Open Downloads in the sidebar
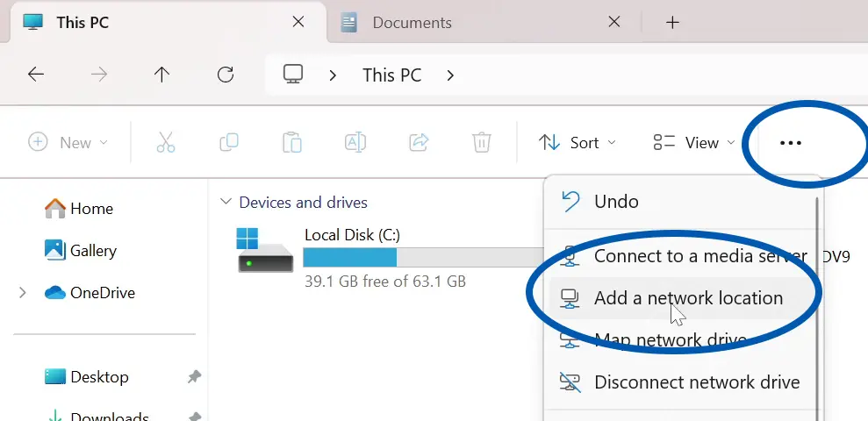Screen dimensions: 868x421 click(110, 417)
